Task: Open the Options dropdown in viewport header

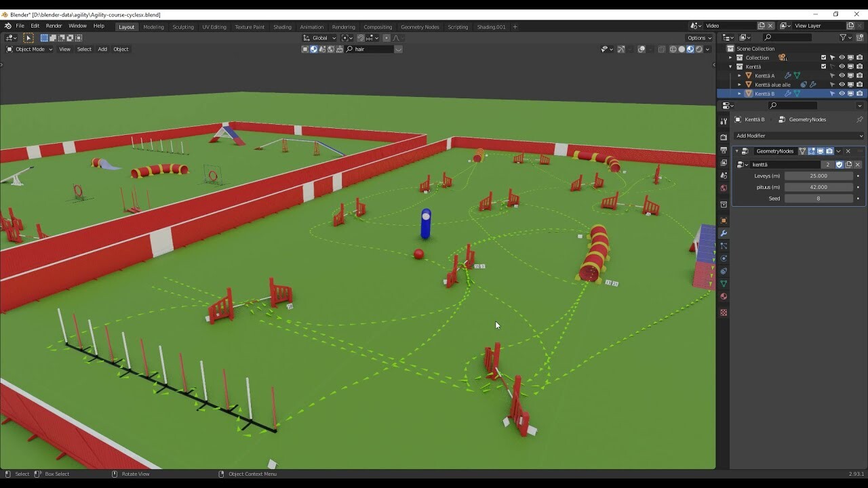Action: [x=698, y=38]
